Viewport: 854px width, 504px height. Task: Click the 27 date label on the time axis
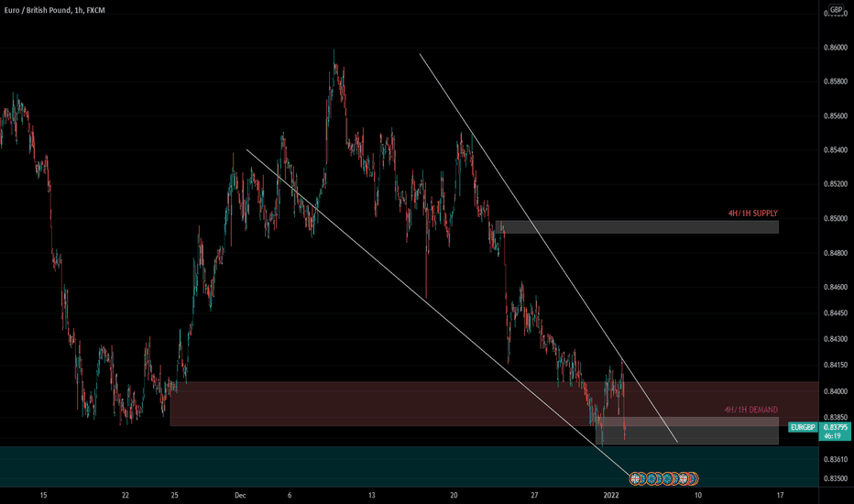coord(534,495)
